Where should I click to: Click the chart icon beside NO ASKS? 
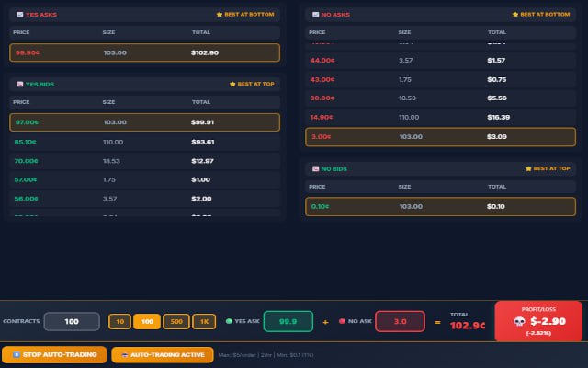coord(315,15)
